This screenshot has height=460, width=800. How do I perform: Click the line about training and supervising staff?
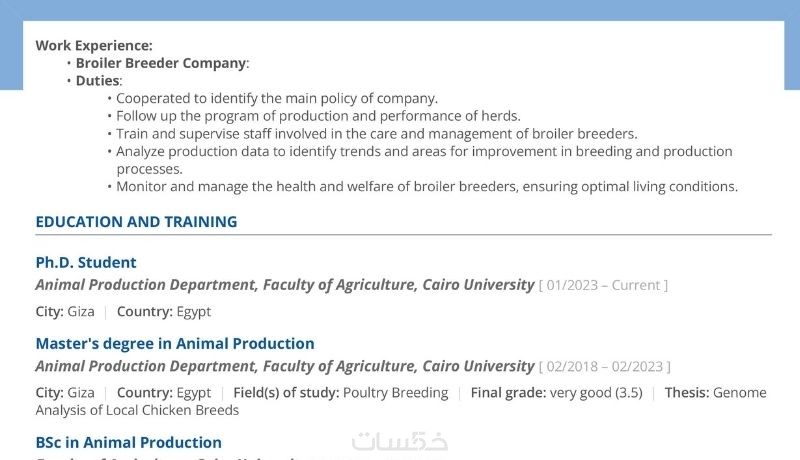pos(376,134)
